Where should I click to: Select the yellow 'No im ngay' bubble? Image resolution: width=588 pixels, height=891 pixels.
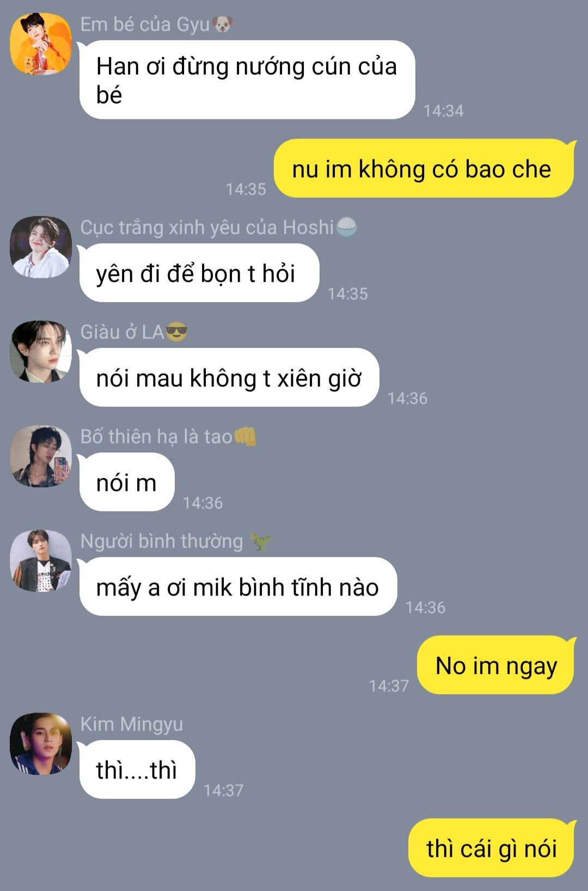(x=496, y=665)
